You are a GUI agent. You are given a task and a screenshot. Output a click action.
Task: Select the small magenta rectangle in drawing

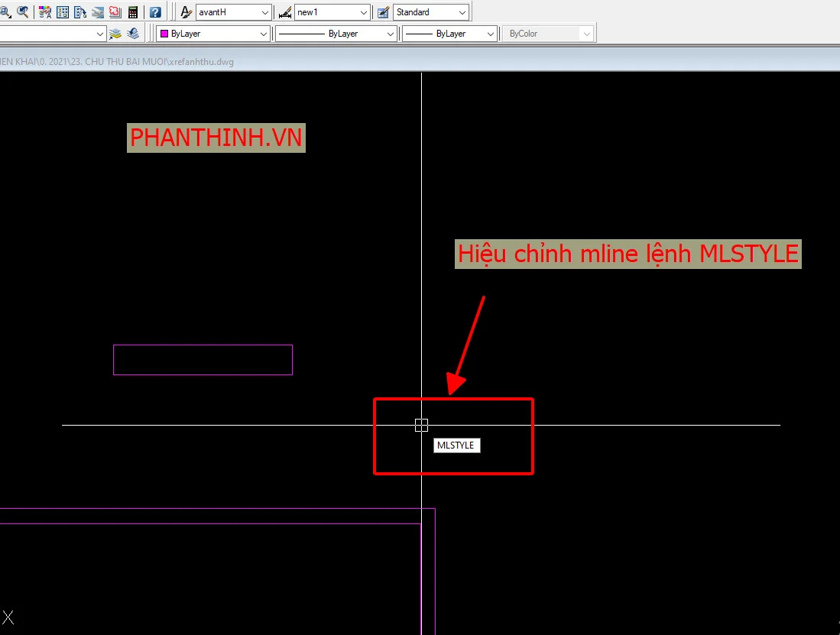203,360
